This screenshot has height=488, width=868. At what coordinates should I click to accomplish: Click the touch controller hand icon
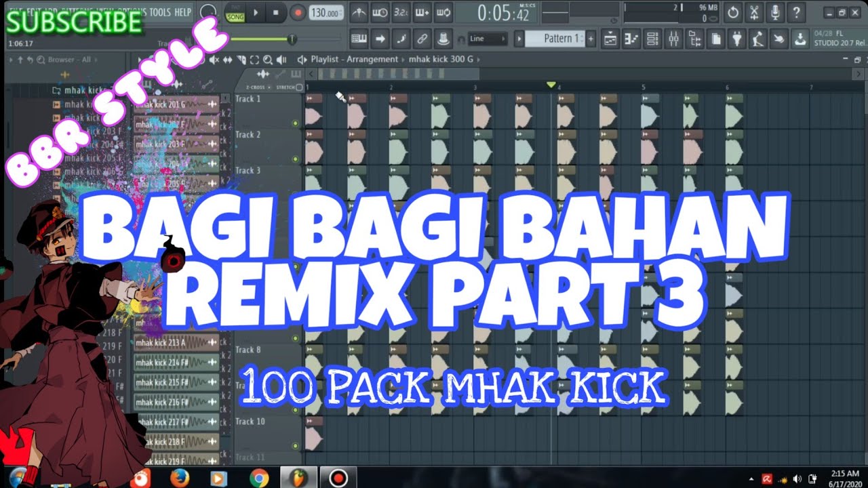tap(778, 39)
